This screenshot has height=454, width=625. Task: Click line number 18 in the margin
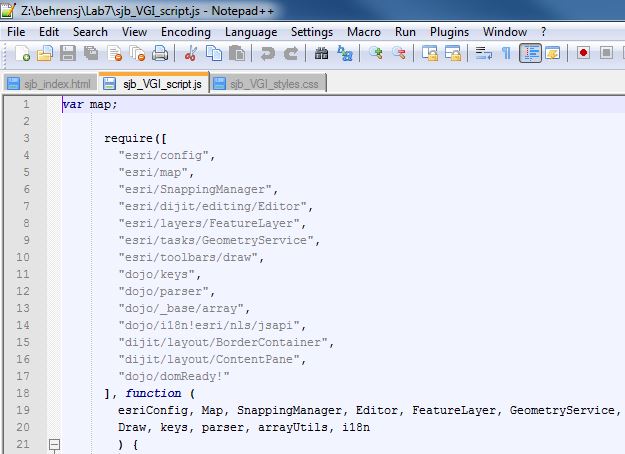click(x=23, y=393)
